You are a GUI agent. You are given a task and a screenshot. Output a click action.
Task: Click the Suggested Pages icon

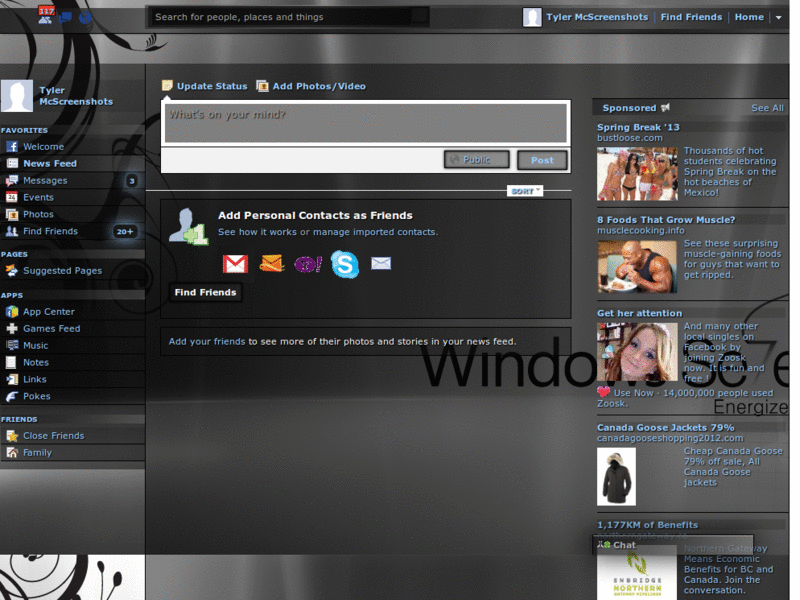pyautogui.click(x=12, y=270)
